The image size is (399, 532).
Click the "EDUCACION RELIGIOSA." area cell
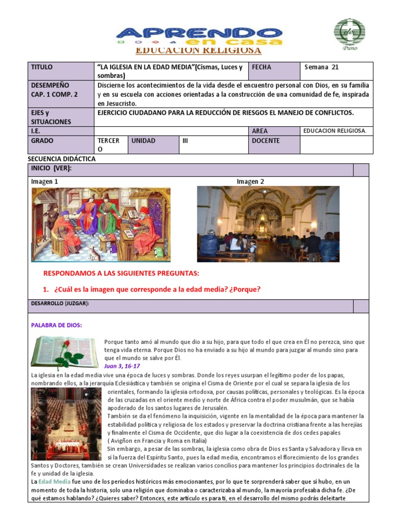click(337, 131)
